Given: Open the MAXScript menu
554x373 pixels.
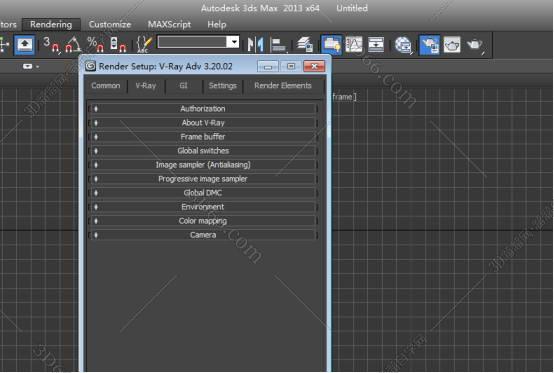Looking at the screenshot, I should click(x=169, y=24).
